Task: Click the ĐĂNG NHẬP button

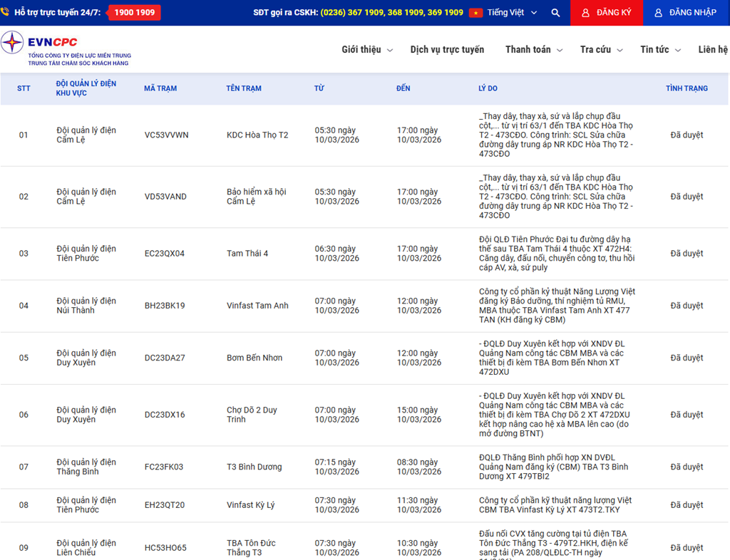Action: [686, 13]
